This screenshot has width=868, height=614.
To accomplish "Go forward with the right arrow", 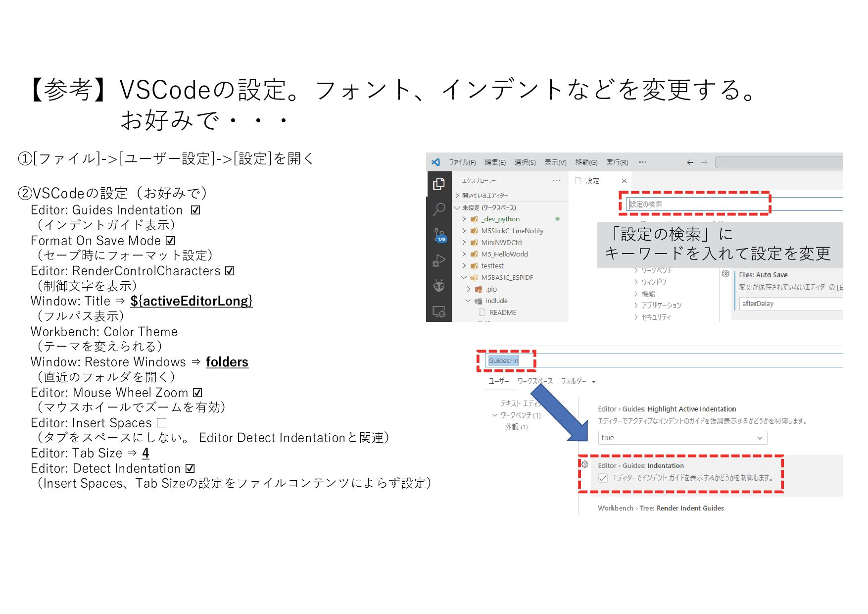I will pyautogui.click(x=704, y=162).
